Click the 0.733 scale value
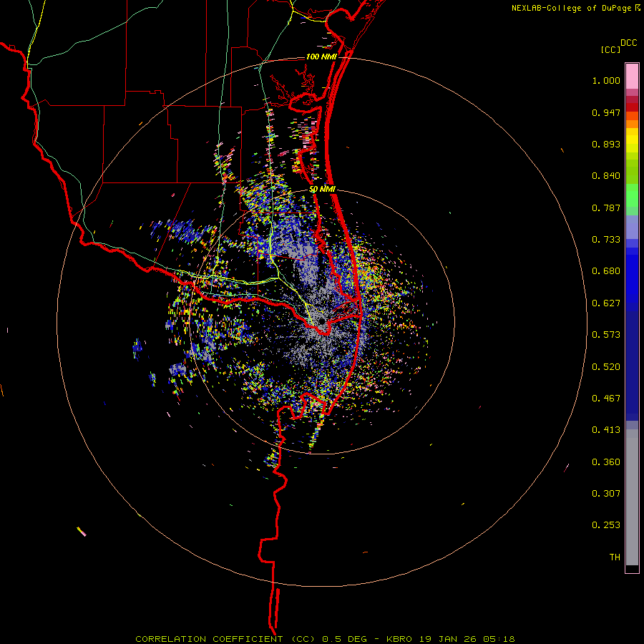 point(606,240)
